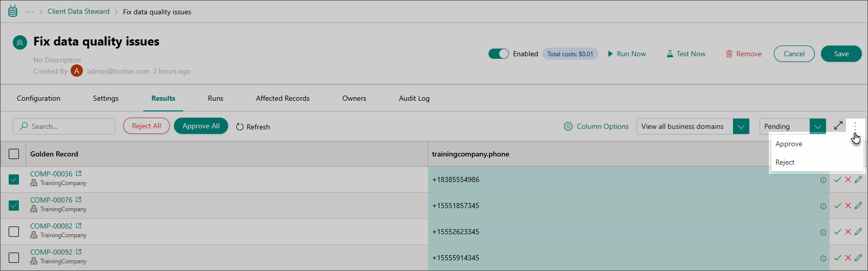Open Column Options settings
The width and height of the screenshot is (868, 271).
(596, 126)
